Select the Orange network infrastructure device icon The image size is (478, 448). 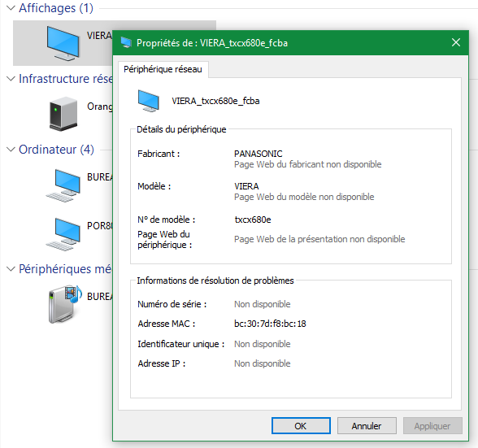click(63, 114)
